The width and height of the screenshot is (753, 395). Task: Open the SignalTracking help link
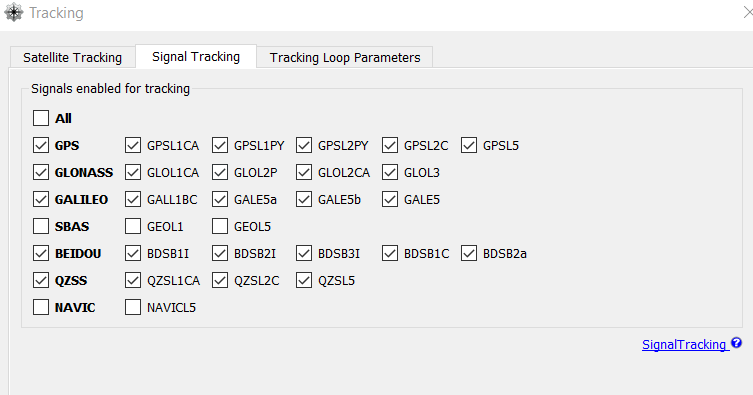click(x=684, y=345)
